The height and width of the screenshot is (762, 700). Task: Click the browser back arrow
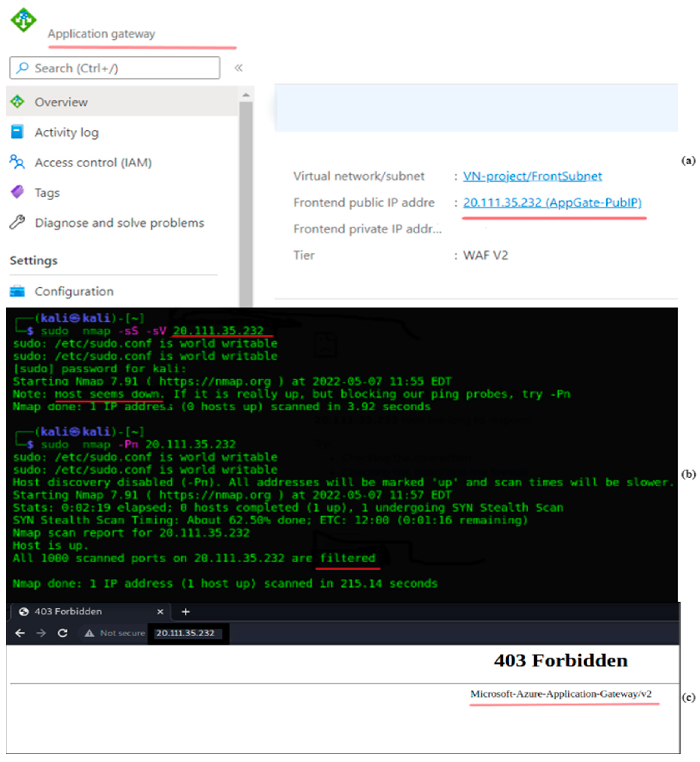(20, 633)
